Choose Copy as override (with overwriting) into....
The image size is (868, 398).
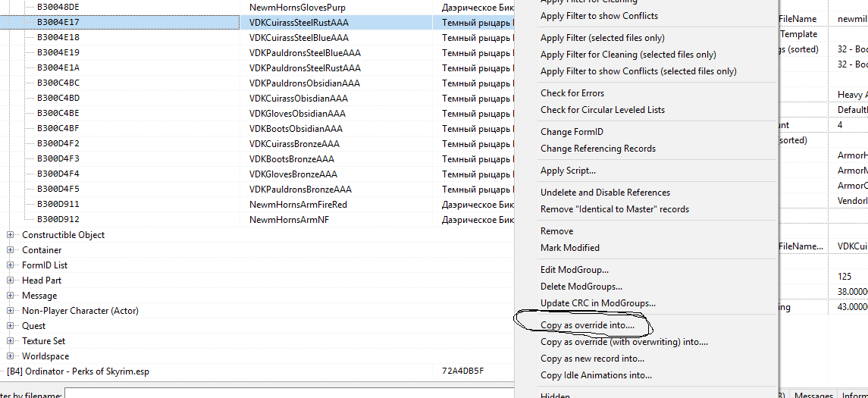click(624, 342)
